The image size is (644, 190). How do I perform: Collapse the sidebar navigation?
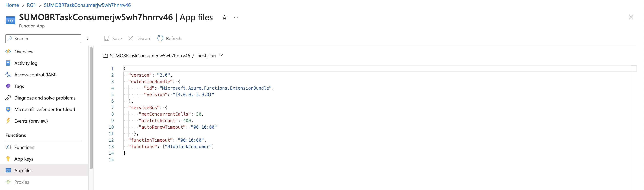click(88, 39)
